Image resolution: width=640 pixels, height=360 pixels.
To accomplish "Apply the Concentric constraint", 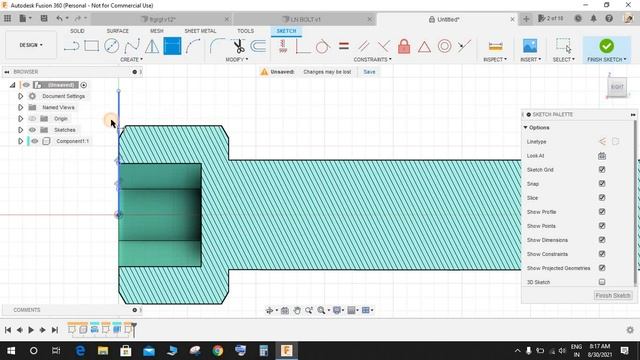I will click(x=444, y=46).
